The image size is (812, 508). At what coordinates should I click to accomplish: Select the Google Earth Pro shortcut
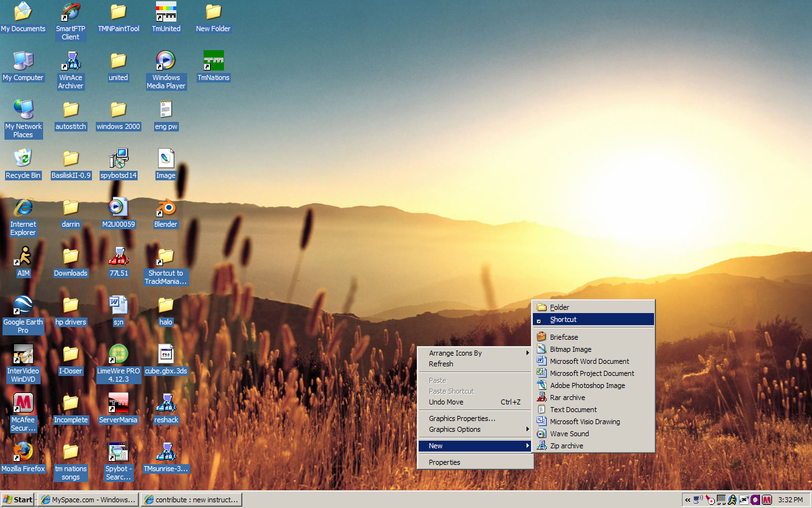23,314
